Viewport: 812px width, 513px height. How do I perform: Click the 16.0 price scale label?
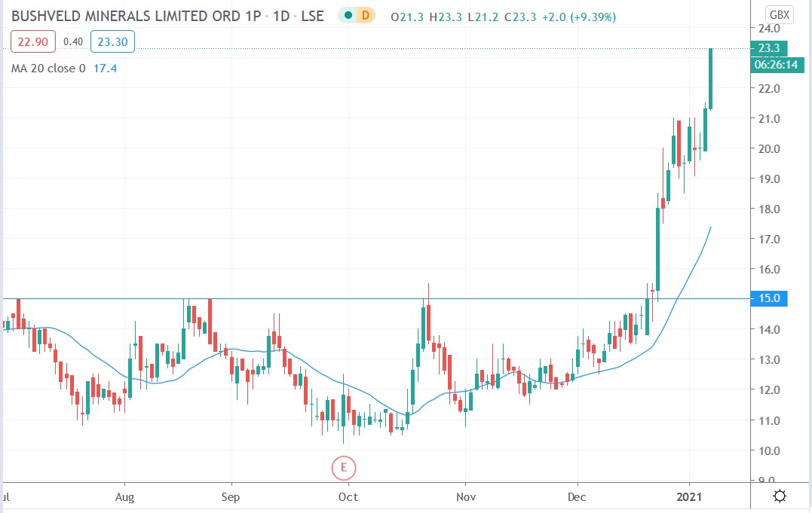769,269
